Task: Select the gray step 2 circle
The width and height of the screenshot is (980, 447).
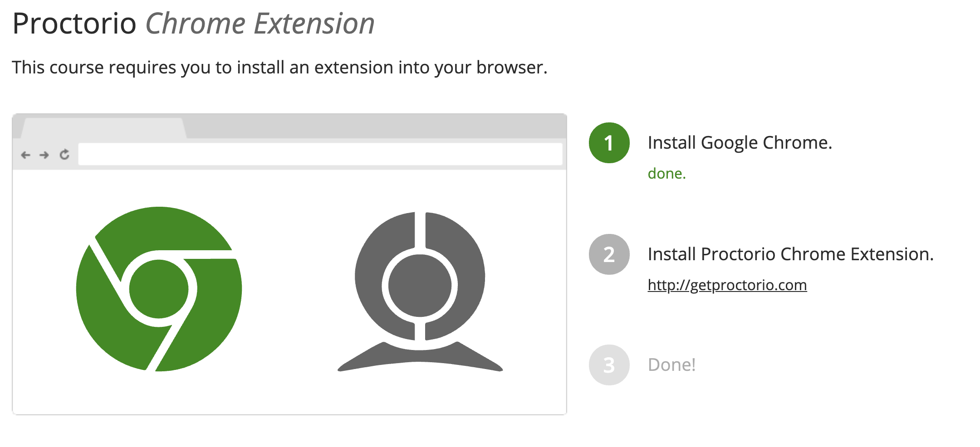Action: tap(609, 254)
